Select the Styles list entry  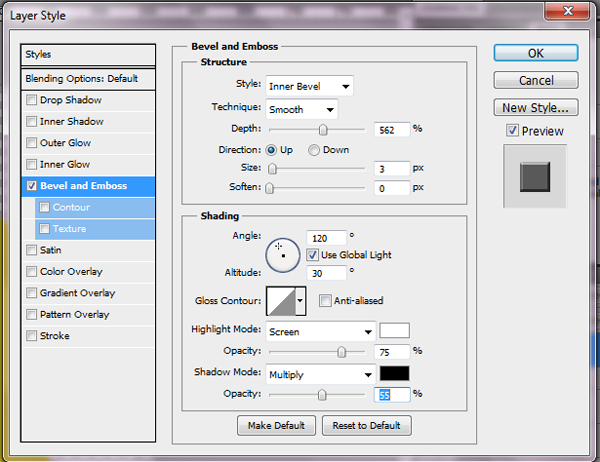tap(88, 55)
